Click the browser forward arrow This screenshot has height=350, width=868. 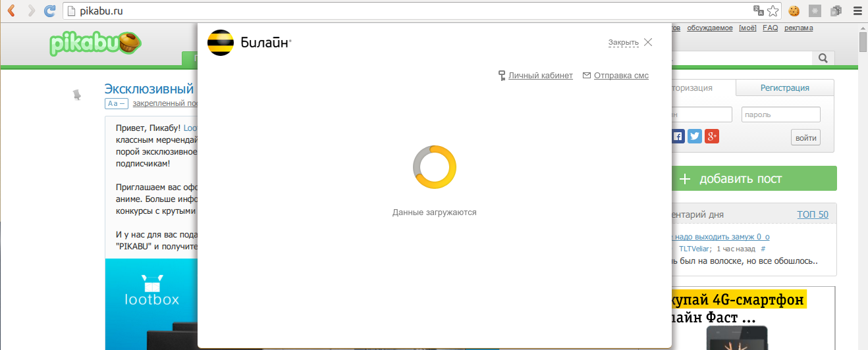pyautogui.click(x=31, y=11)
